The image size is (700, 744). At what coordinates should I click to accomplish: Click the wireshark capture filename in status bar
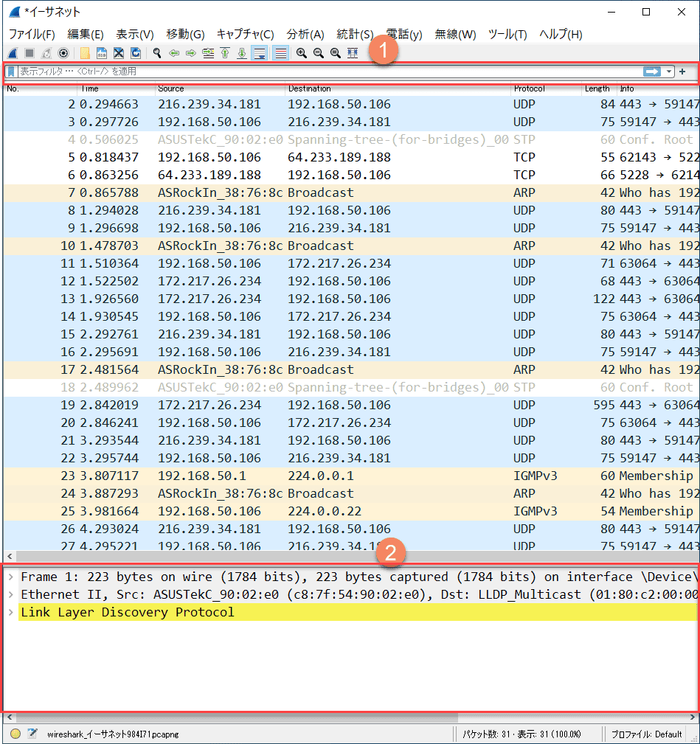(x=113, y=734)
